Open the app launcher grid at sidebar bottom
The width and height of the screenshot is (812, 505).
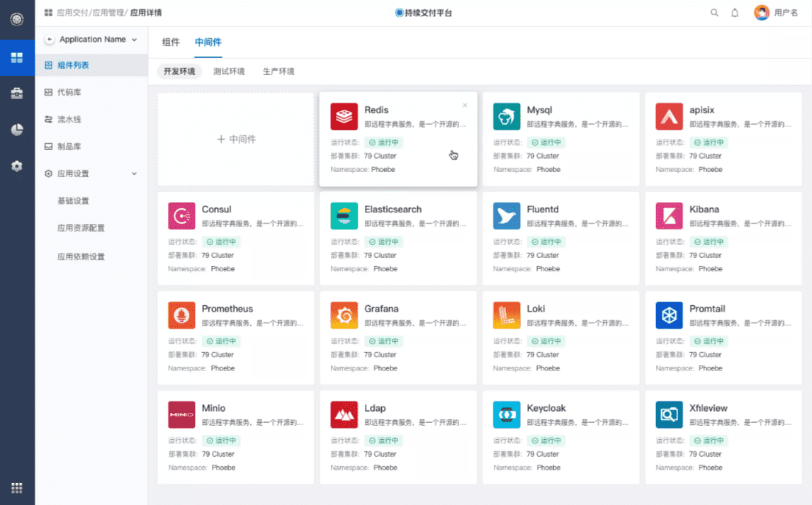(17, 488)
